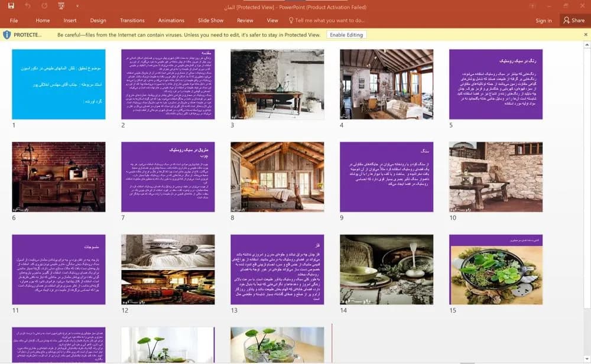Click the Sign in link
This screenshot has height=364, width=591.
pos(544,21)
